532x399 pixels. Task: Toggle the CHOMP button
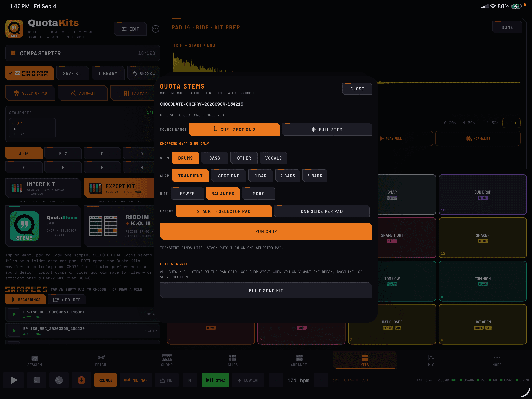coord(29,73)
